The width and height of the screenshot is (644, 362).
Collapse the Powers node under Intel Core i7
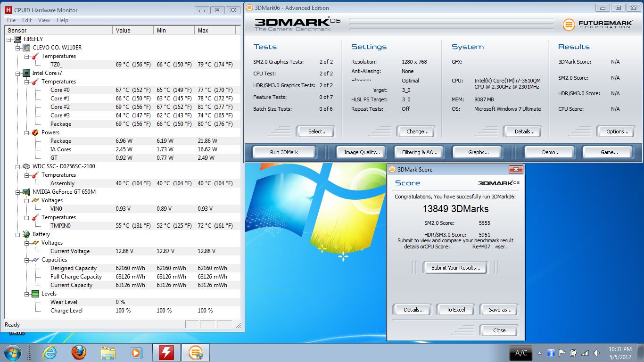(x=26, y=132)
